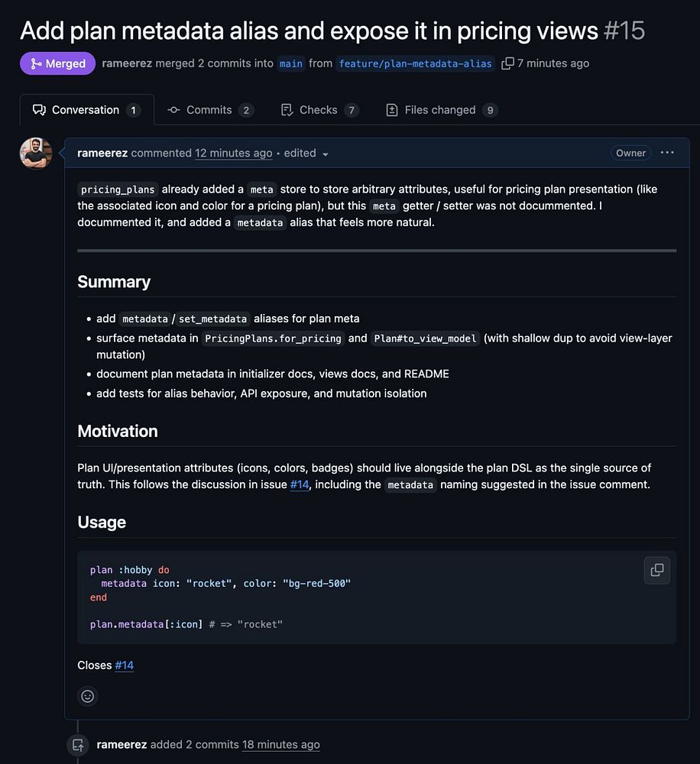View the Files changed tab
700x764 pixels.
coord(440,110)
